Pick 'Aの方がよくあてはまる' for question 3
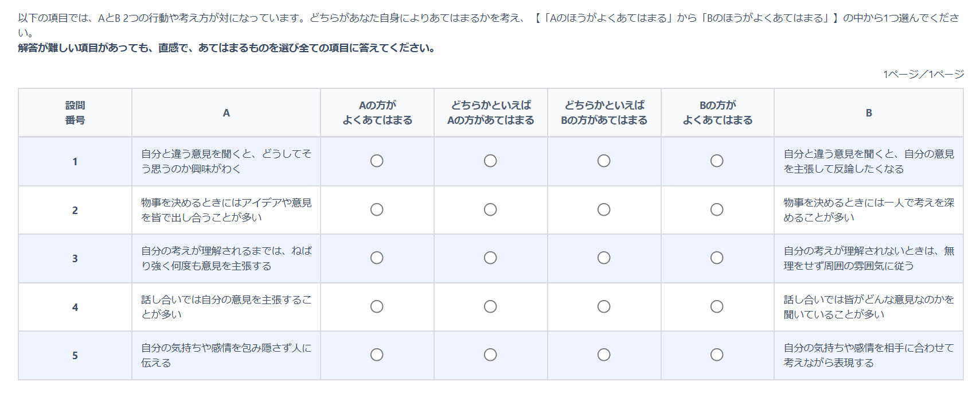Screen dimensions: 980x393 point(377,258)
